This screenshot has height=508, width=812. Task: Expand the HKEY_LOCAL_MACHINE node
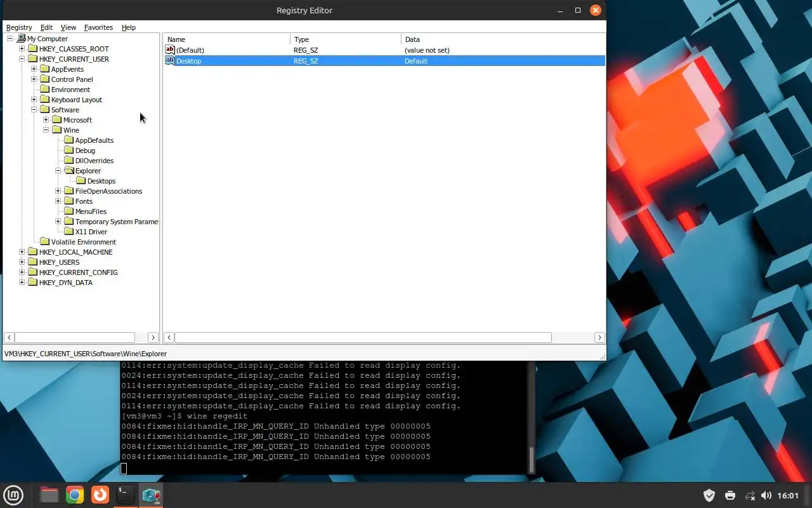[x=22, y=252]
